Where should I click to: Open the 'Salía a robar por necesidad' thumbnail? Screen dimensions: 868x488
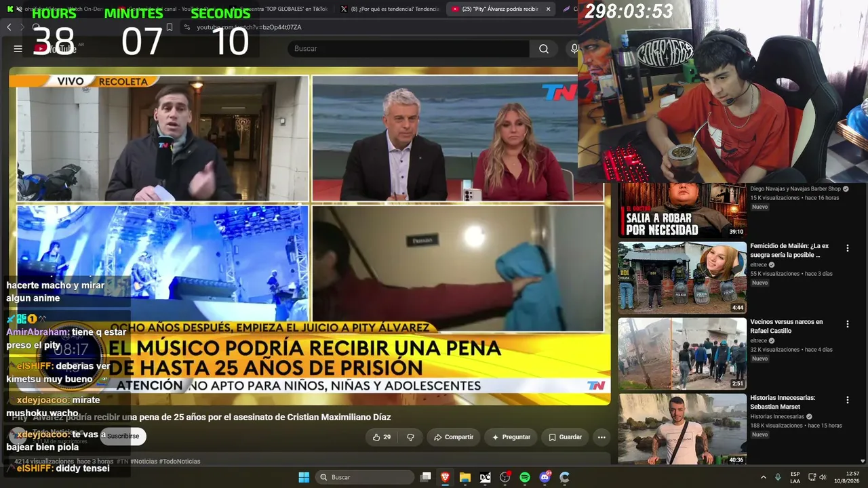click(x=682, y=209)
